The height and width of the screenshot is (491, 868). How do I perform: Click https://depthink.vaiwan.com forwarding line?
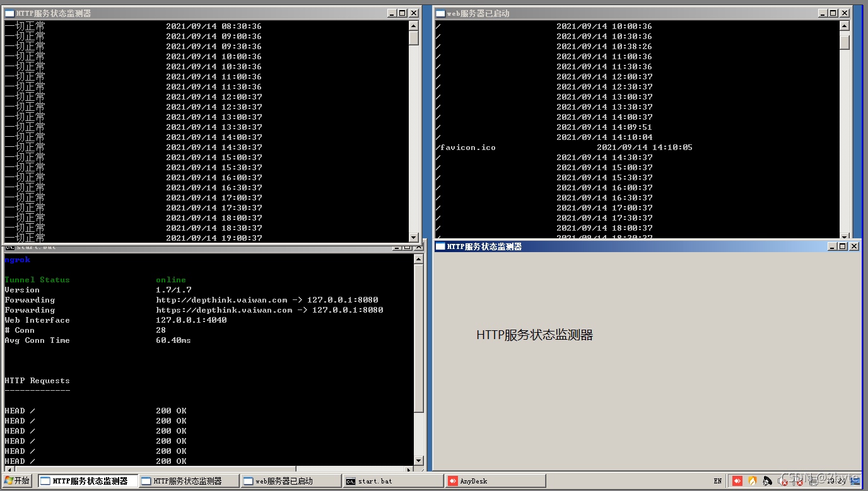click(x=270, y=310)
